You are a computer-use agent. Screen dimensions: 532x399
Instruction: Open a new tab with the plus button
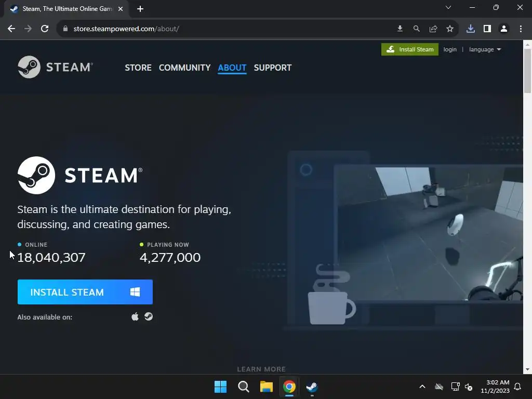(140, 9)
